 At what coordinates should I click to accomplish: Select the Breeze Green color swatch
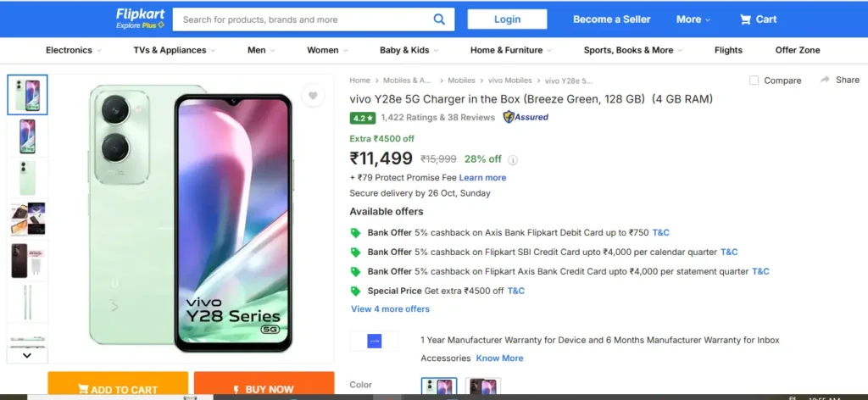(439, 387)
